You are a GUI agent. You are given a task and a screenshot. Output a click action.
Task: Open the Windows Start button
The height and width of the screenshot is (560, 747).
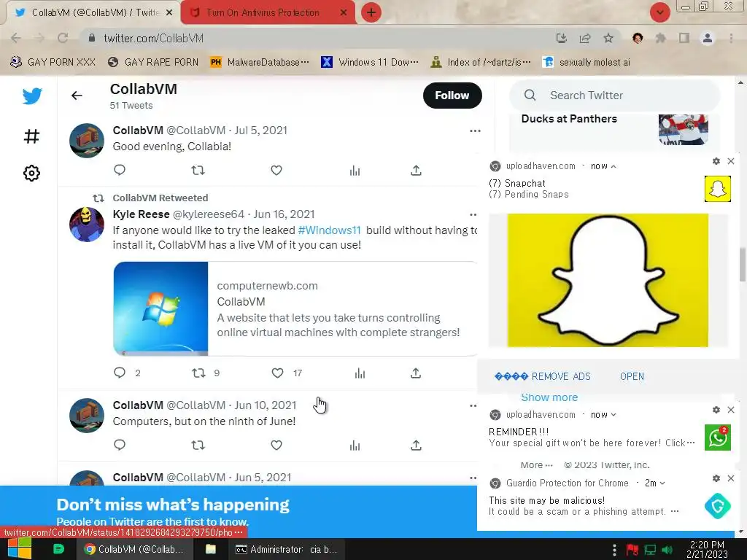coord(19,549)
